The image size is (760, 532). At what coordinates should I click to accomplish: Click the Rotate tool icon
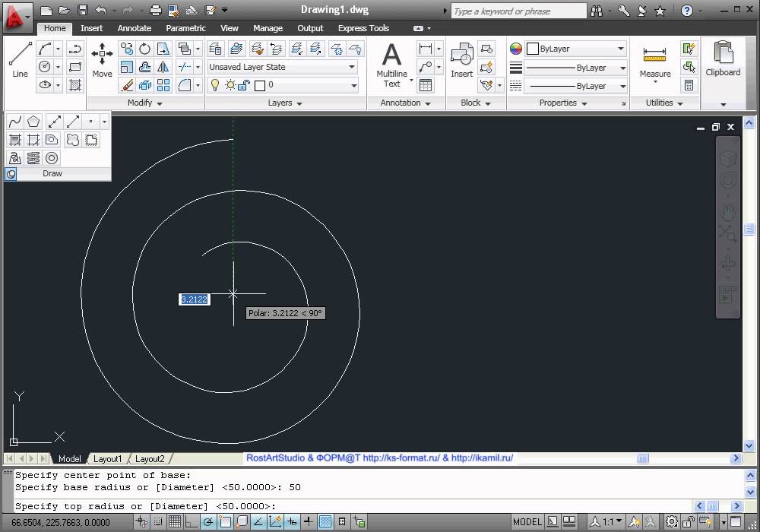point(144,49)
